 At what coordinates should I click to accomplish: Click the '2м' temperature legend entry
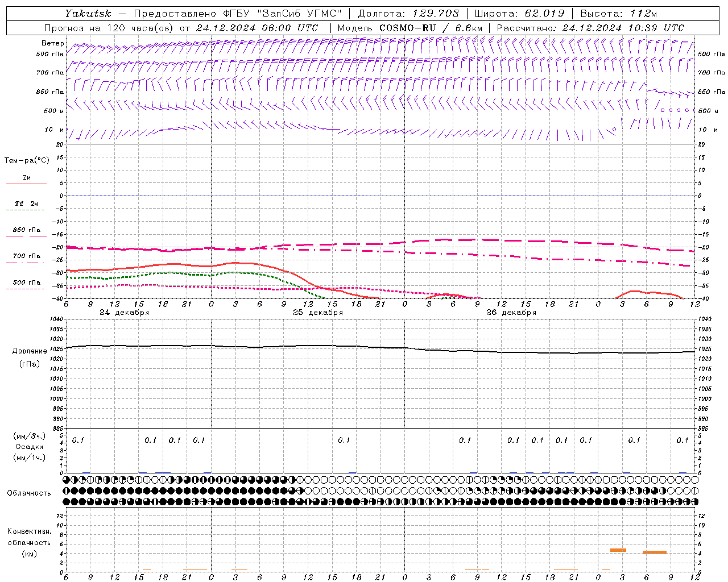(x=27, y=177)
